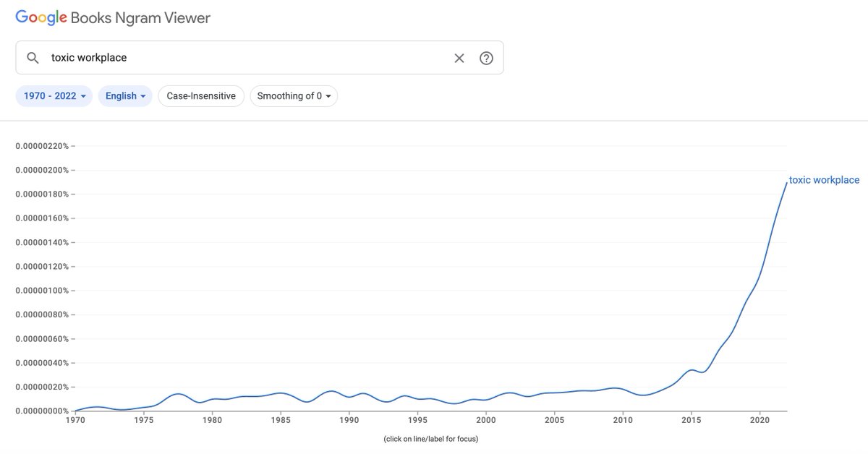Viewport: 868px width, 454px height.
Task: Open the Smoothing of 0 dropdown
Action: [294, 95]
